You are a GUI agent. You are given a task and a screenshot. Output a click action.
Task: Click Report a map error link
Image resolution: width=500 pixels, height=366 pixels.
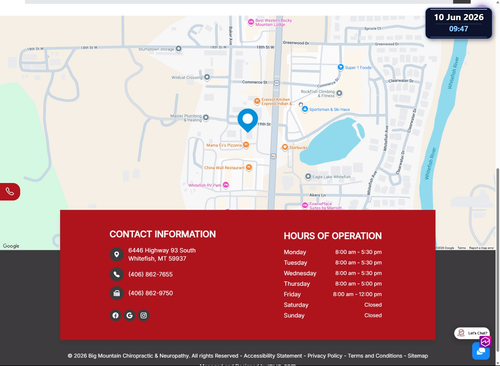[x=481, y=248]
